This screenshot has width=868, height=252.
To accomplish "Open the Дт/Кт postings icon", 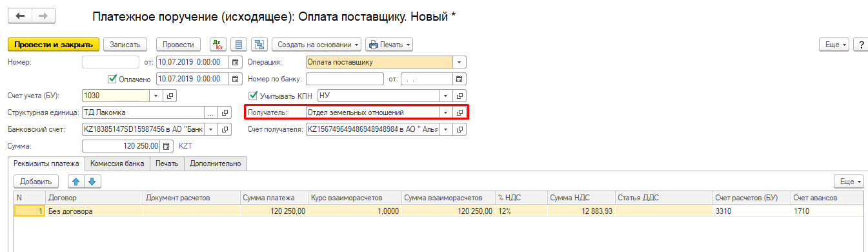I will click(x=217, y=45).
